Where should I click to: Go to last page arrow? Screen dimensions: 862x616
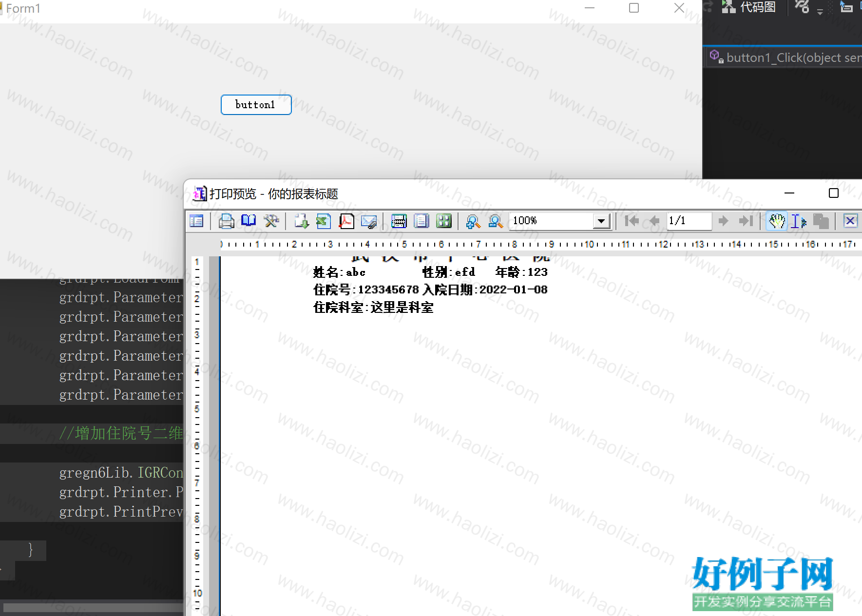tap(746, 221)
